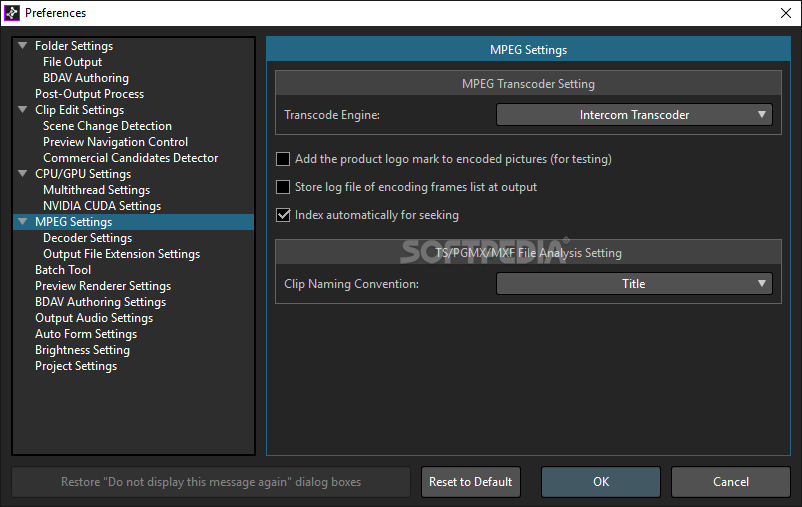Screen dimensions: 802x507
Task: Click the Transcode Engine label
Action: pos(332,115)
